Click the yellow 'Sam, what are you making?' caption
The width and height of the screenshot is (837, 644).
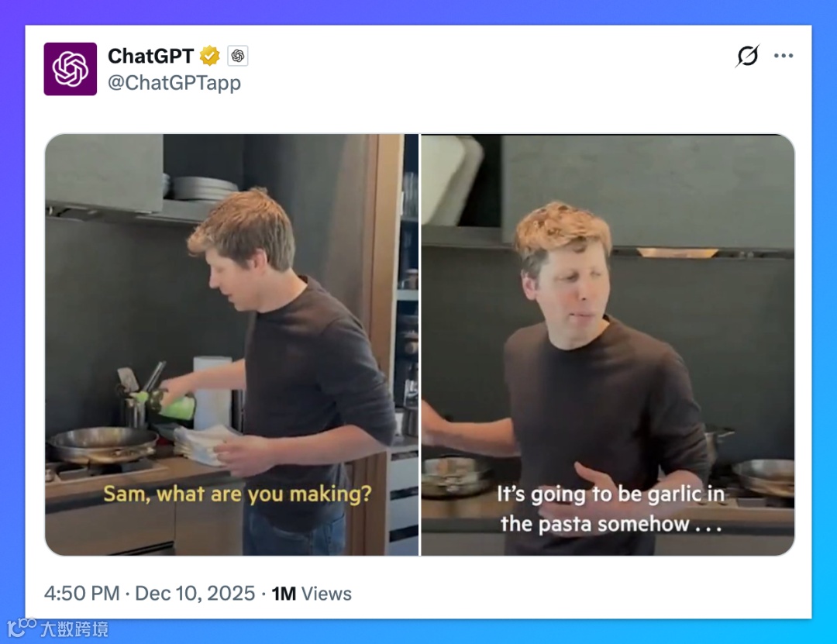click(238, 494)
